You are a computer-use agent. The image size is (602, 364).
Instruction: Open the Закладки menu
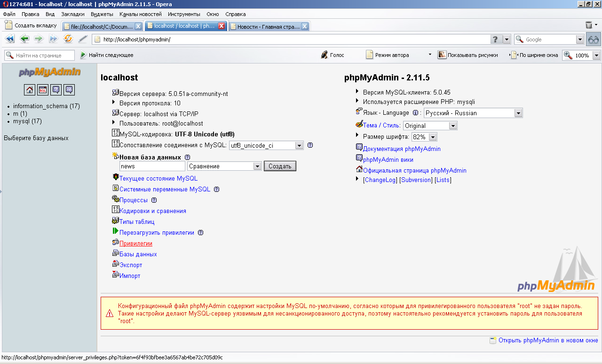[73, 14]
